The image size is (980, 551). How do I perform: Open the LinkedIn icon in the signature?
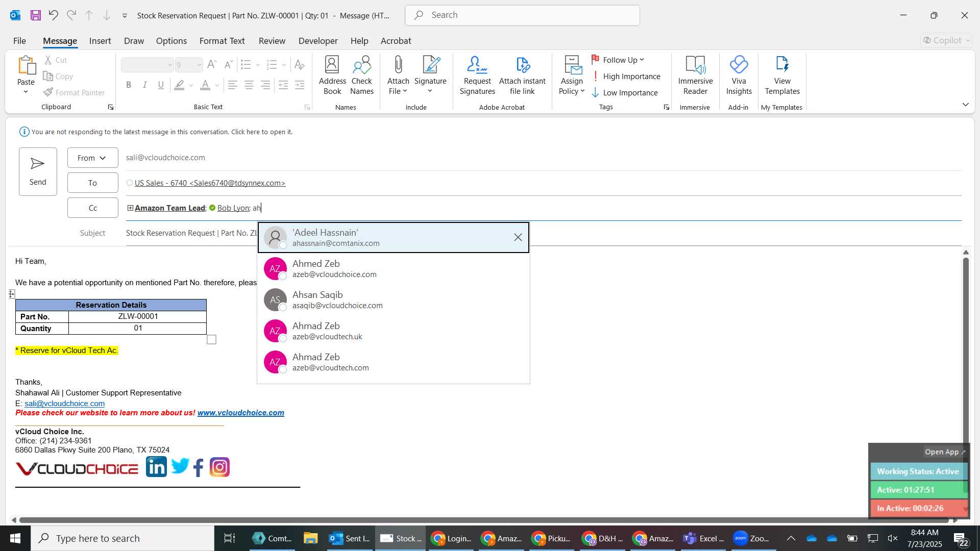click(156, 467)
